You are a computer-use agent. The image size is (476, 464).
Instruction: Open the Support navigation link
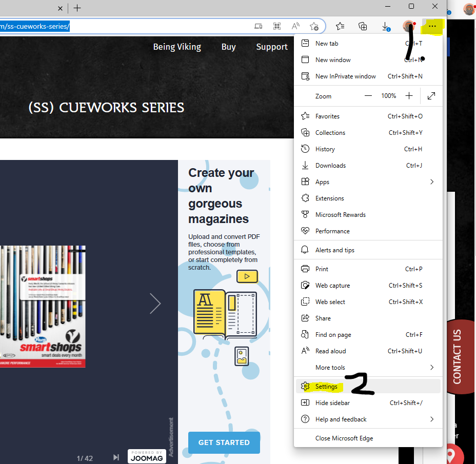point(271,47)
